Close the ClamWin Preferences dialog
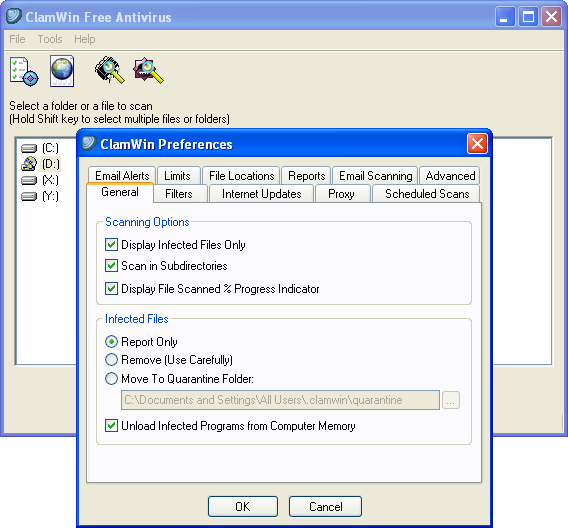Image resolution: width=568 pixels, height=528 pixels. tap(477, 144)
